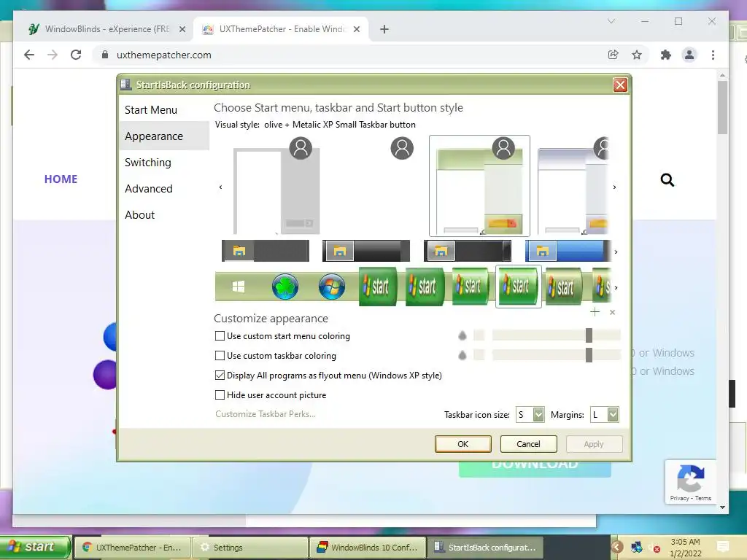Click the network tray icon
Image resolution: width=747 pixels, height=560 pixels.
636,547
